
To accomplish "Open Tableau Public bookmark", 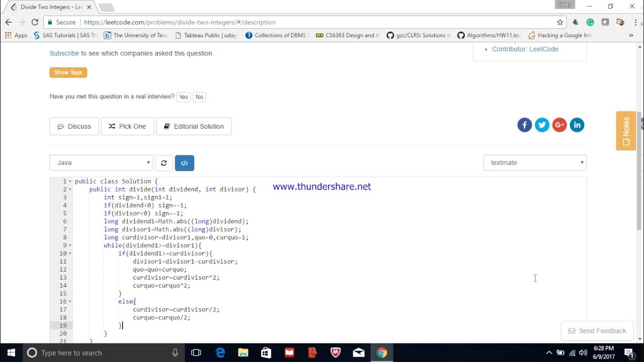I will pos(206,35).
